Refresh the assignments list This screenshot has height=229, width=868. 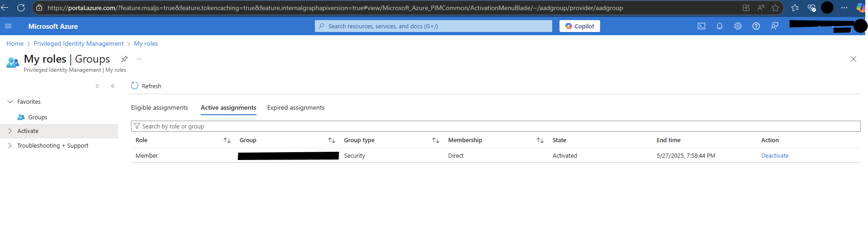146,86
